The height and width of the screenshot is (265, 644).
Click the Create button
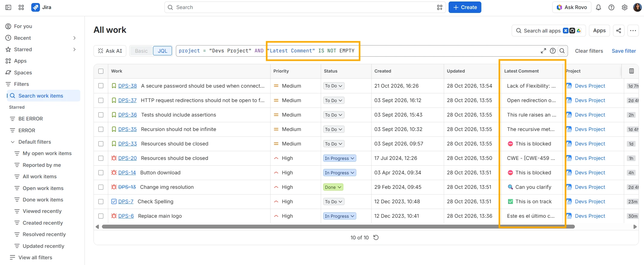[x=465, y=7]
